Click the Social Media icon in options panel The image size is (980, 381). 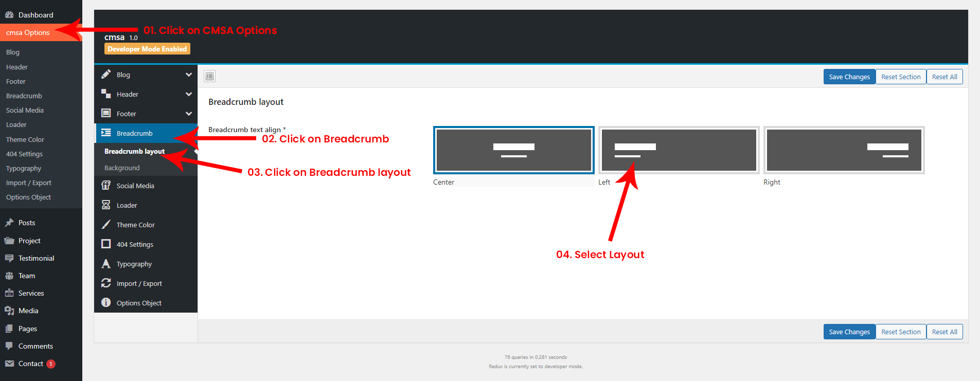point(106,186)
